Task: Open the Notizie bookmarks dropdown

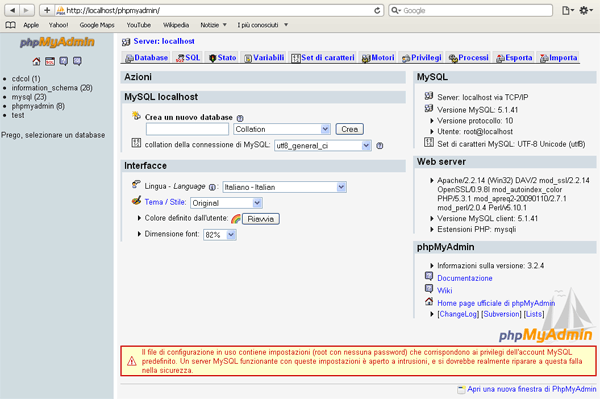Action: pyautogui.click(x=214, y=25)
